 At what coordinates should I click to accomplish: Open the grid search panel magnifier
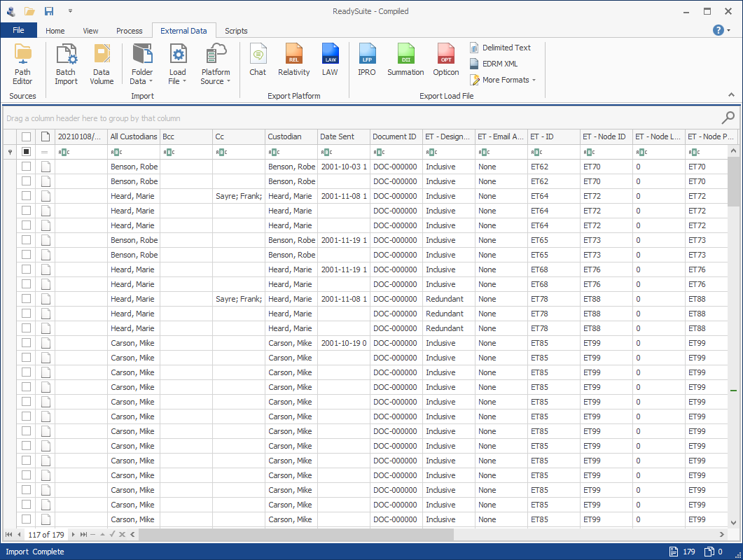tap(728, 117)
